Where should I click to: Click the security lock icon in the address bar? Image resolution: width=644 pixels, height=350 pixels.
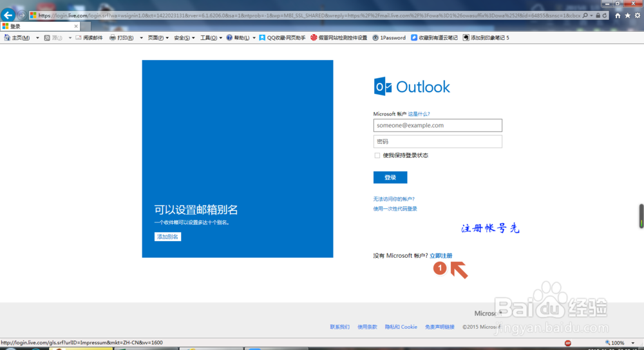pos(598,15)
